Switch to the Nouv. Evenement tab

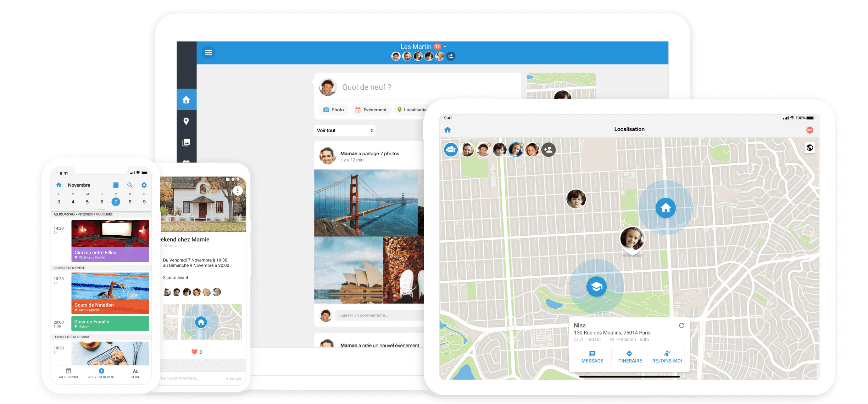click(x=101, y=373)
